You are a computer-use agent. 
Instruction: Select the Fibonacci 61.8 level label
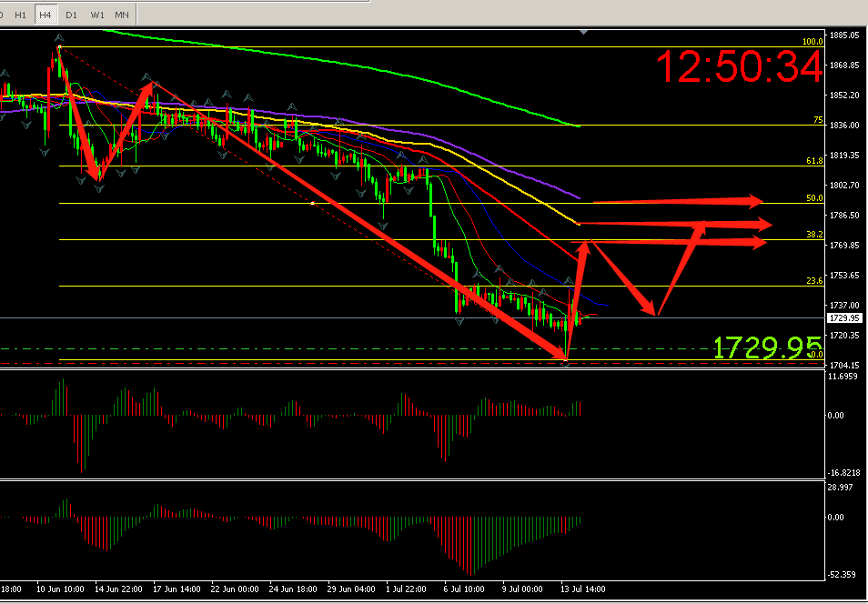[x=813, y=161]
